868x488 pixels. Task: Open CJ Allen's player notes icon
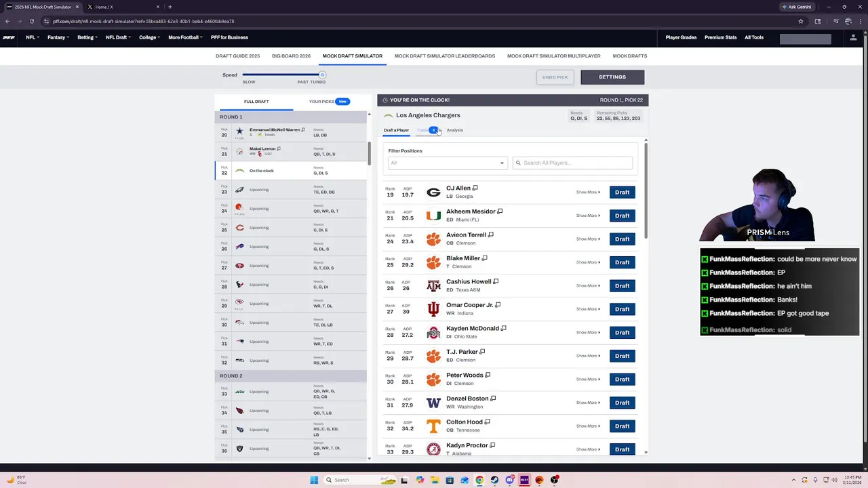pos(475,188)
